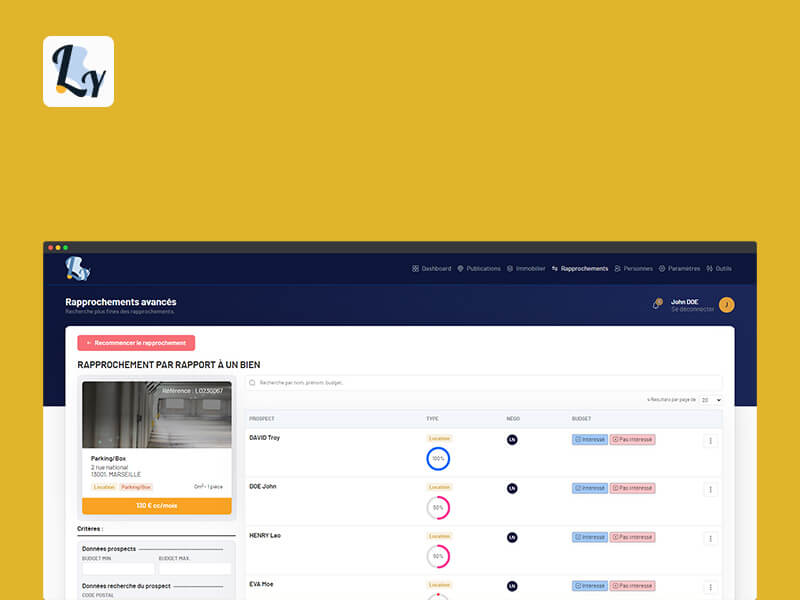Click the notification bell next to John DOE
Viewport: 800px width, 600px height.
coord(656,303)
